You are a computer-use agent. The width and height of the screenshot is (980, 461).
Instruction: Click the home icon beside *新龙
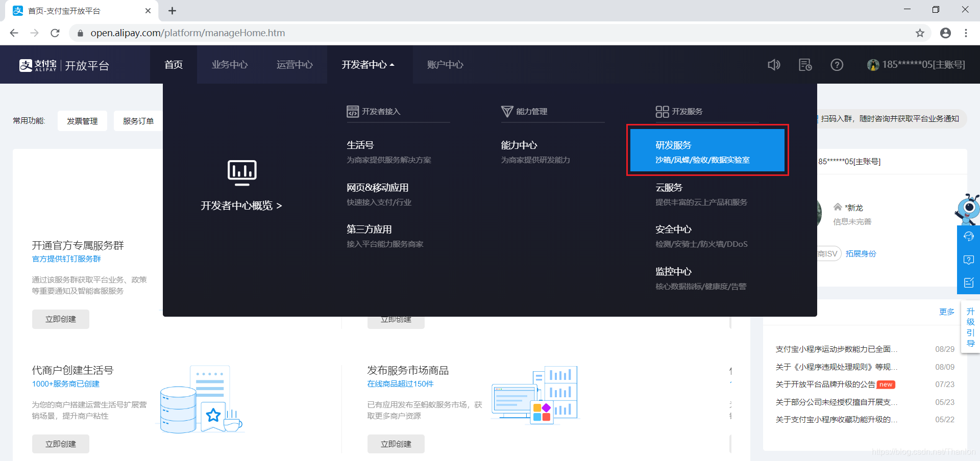[x=838, y=207]
